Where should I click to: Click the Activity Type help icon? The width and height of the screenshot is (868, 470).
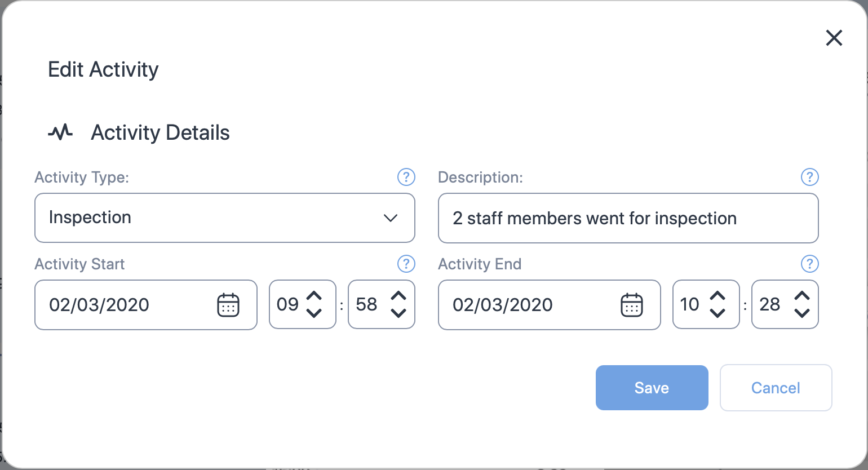[x=406, y=177]
